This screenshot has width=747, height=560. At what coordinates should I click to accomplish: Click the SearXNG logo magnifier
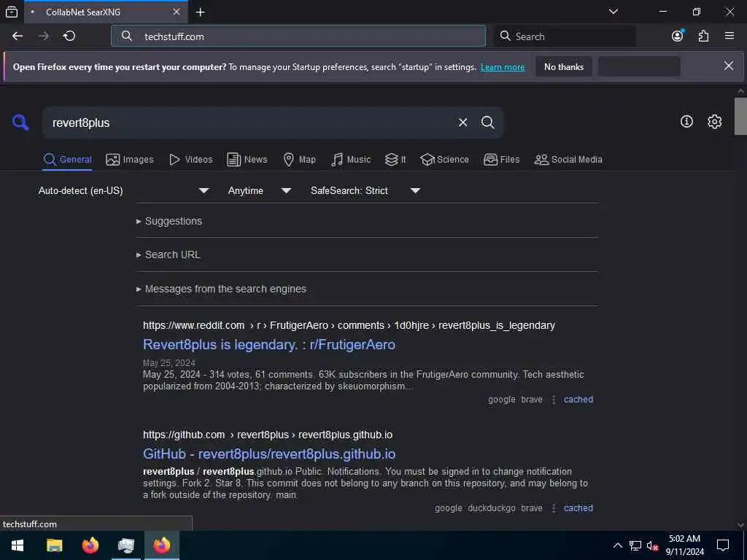20,122
